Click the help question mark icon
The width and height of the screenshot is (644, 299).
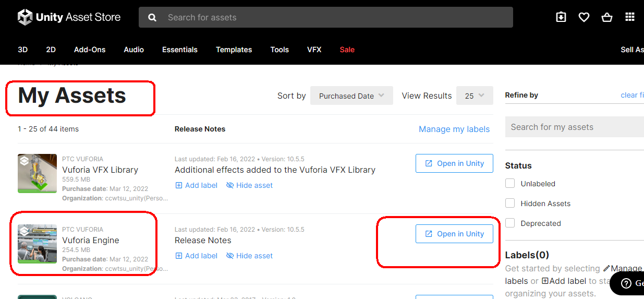coord(627,283)
